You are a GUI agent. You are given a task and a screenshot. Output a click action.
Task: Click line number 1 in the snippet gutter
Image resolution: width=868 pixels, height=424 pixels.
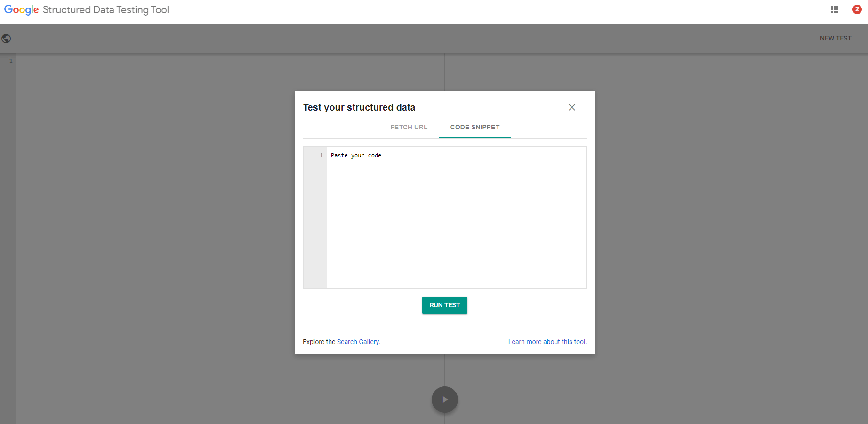click(321, 155)
